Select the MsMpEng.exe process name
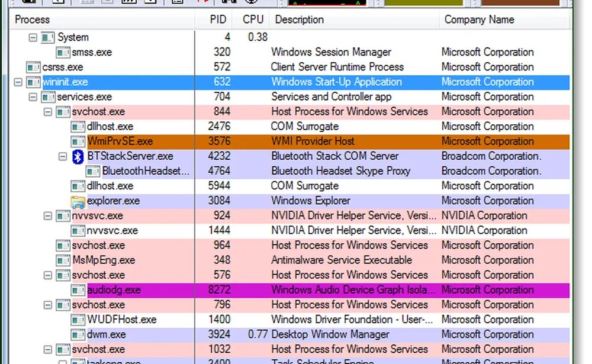592x364 pixels. point(104,260)
